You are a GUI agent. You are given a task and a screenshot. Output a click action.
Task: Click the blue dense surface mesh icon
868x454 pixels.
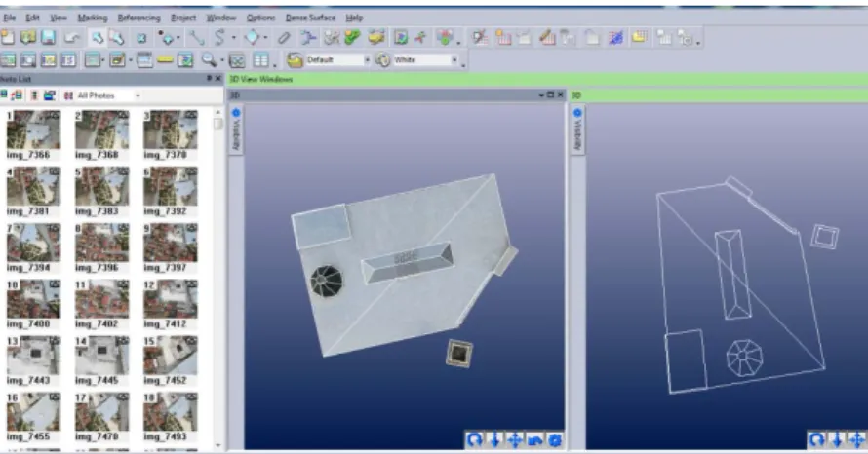(615, 38)
